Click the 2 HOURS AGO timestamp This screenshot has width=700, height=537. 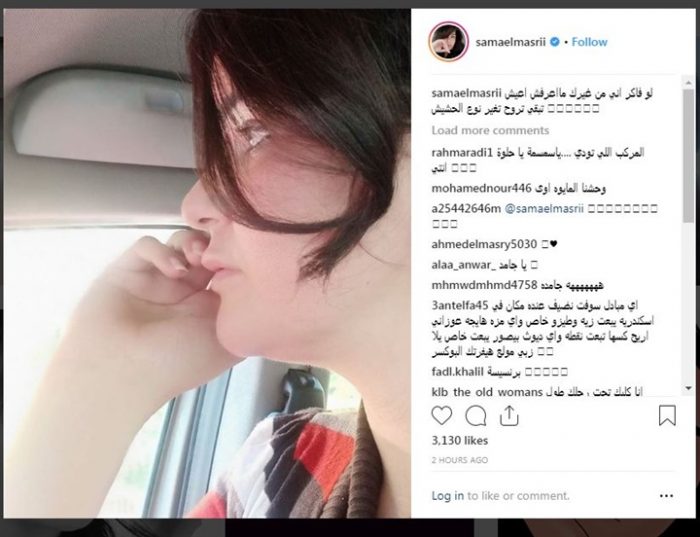point(459,460)
